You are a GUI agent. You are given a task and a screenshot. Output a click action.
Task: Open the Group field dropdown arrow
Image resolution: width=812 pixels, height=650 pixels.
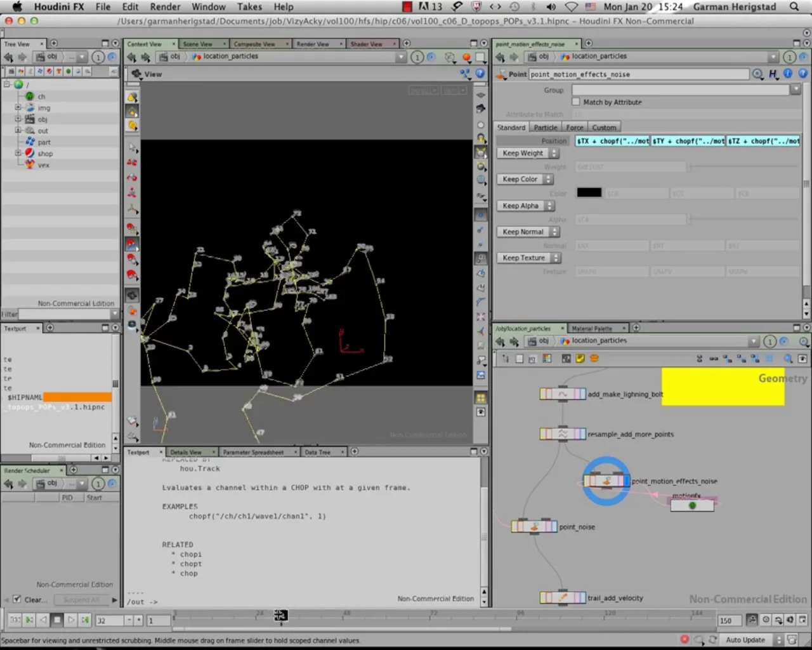click(795, 90)
